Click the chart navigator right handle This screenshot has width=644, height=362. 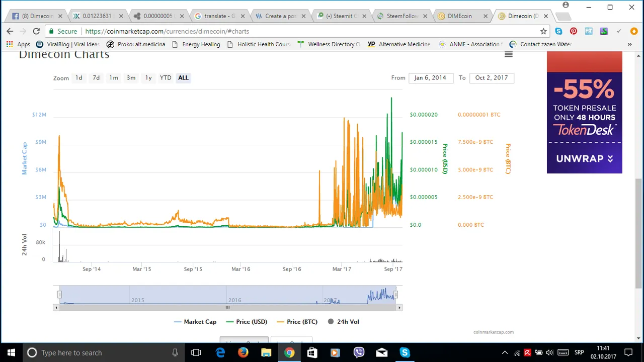tap(396, 295)
